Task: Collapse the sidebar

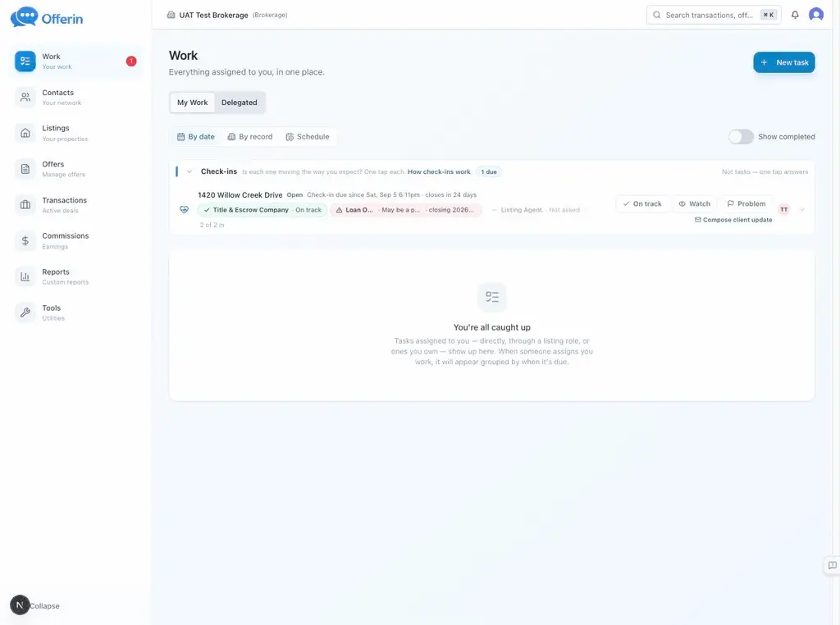Action: pos(44,605)
